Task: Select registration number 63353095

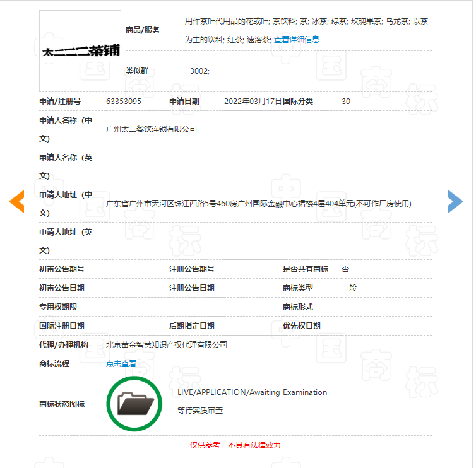Action: coord(124,102)
